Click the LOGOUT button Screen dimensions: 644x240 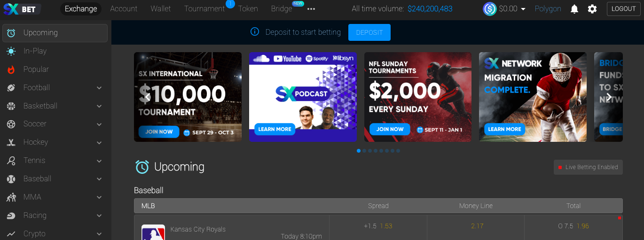coord(623,9)
